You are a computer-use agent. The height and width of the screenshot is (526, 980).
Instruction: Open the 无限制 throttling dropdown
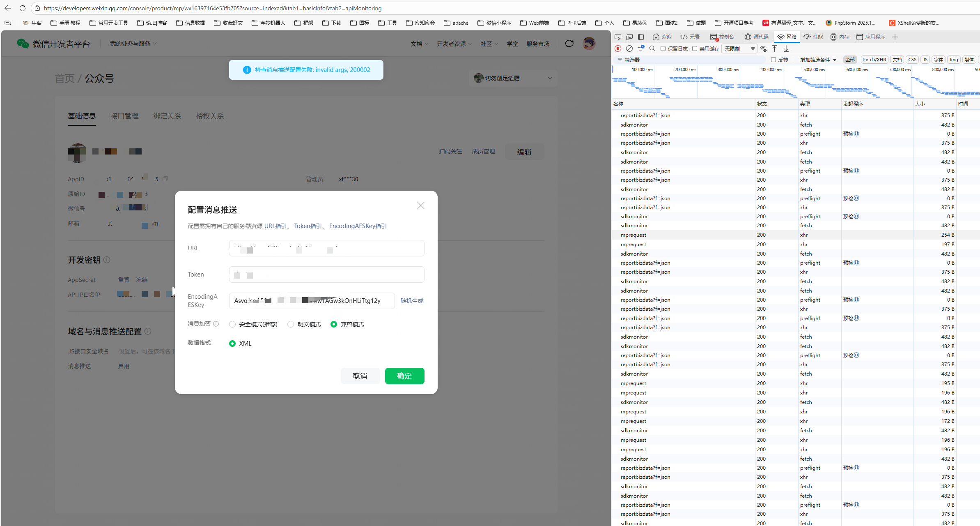pyautogui.click(x=739, y=48)
